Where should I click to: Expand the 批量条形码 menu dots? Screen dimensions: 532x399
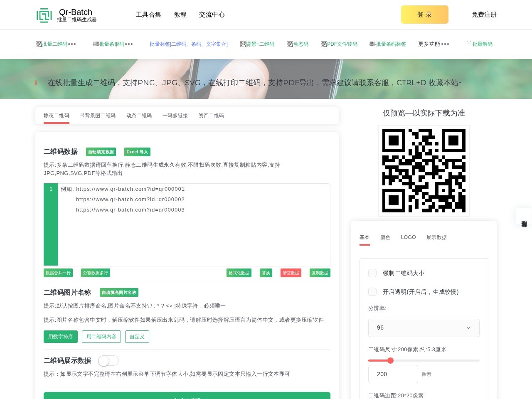(129, 44)
